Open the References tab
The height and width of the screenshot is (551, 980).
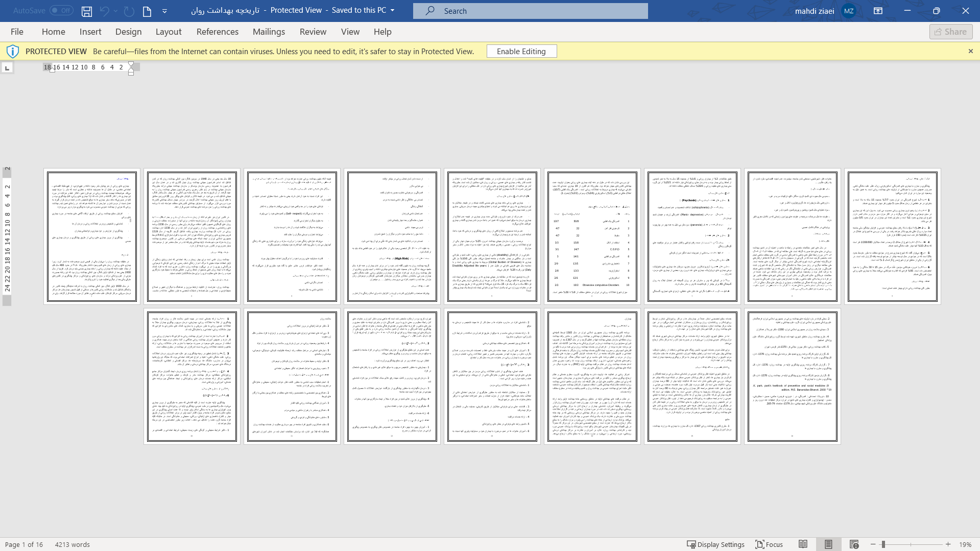(218, 32)
